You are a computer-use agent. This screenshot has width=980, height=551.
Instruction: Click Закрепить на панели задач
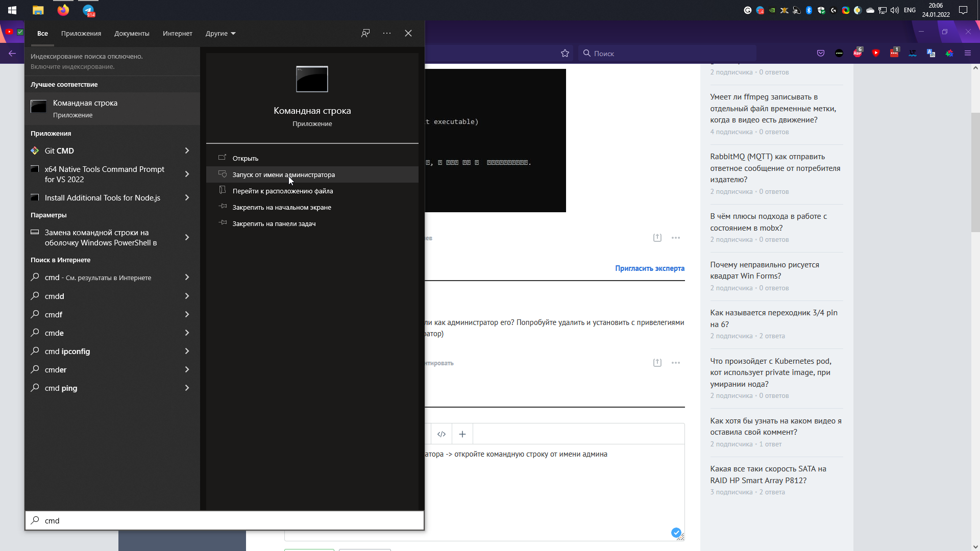tap(312, 223)
